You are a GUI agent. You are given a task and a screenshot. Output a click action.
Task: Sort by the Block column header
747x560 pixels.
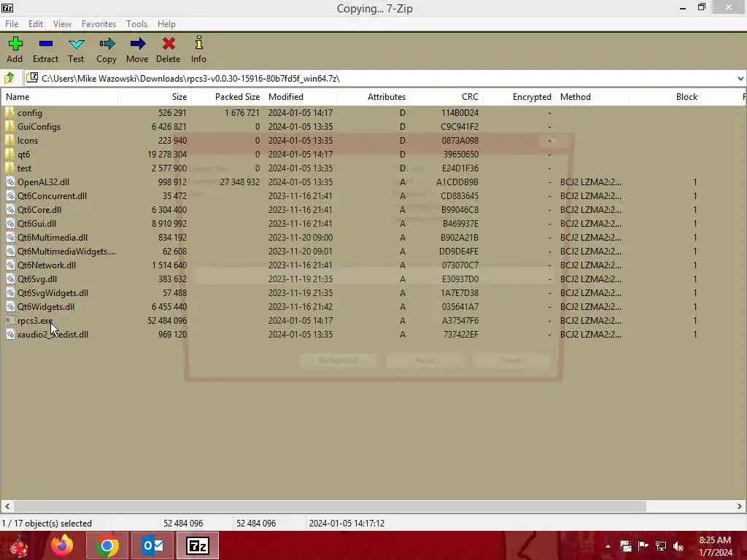point(665,97)
